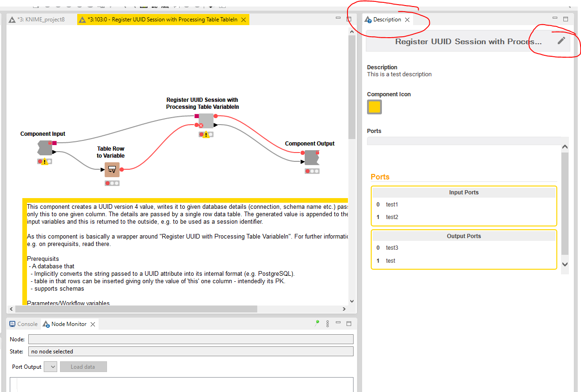Click the orange Ports heading
The image size is (581, 392).
[380, 177]
